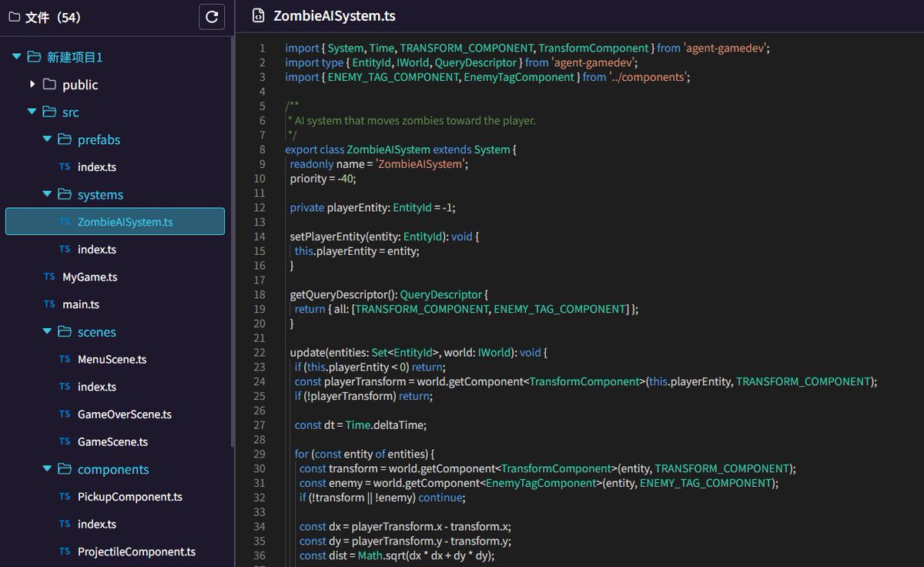Click the 'for (const entity of entities)' line
This screenshot has height=567, width=924.
click(x=365, y=454)
